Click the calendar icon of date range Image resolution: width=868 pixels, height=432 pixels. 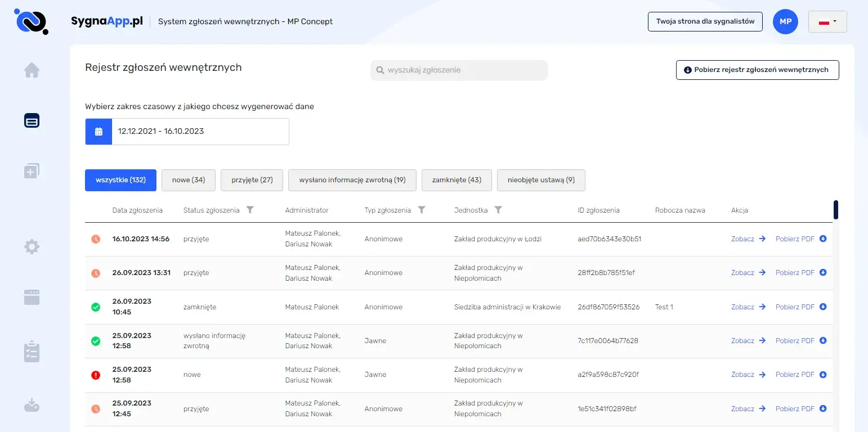99,132
